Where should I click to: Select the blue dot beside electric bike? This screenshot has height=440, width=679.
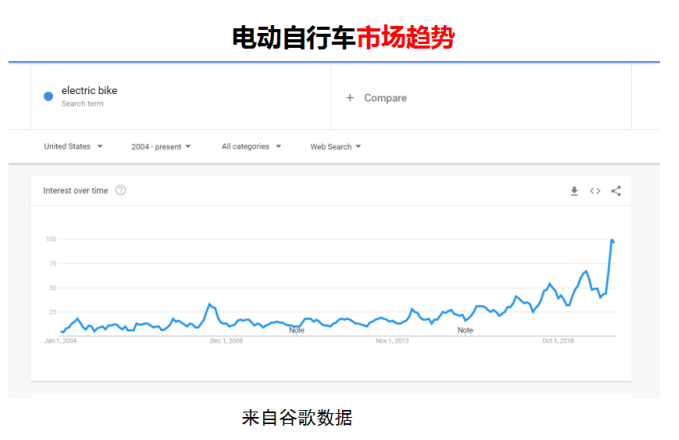[48, 96]
